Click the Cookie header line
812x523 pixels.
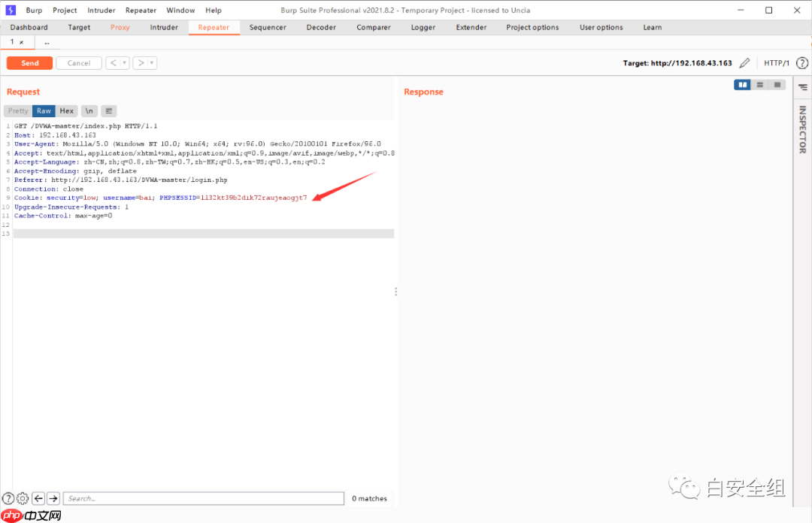tap(161, 198)
